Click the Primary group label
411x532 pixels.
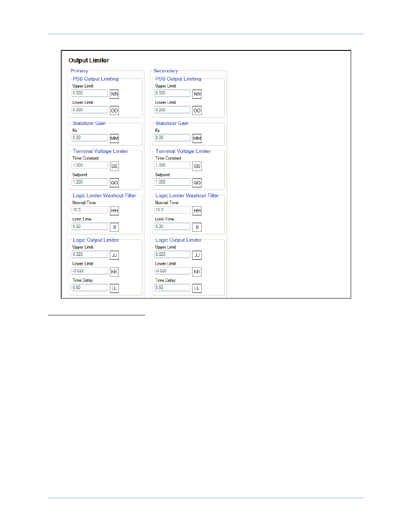coord(79,71)
